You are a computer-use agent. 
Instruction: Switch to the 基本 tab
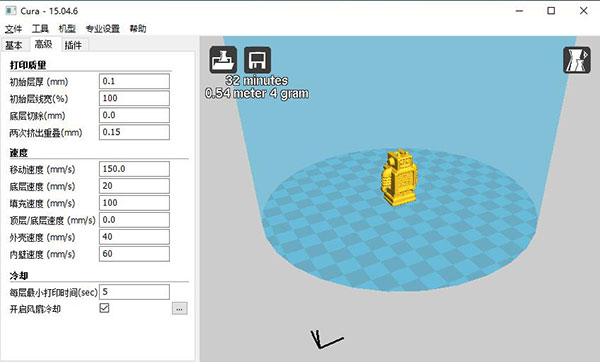point(14,45)
